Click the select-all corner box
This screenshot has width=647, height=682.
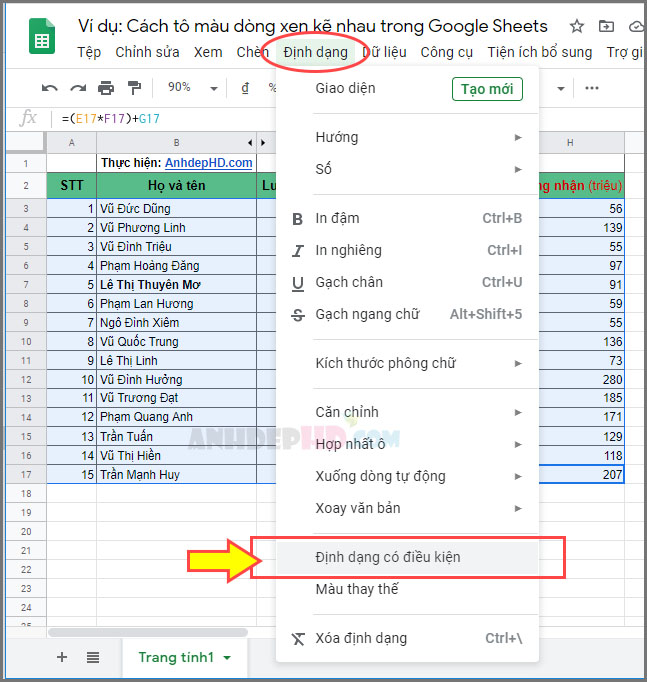[x=26, y=143]
